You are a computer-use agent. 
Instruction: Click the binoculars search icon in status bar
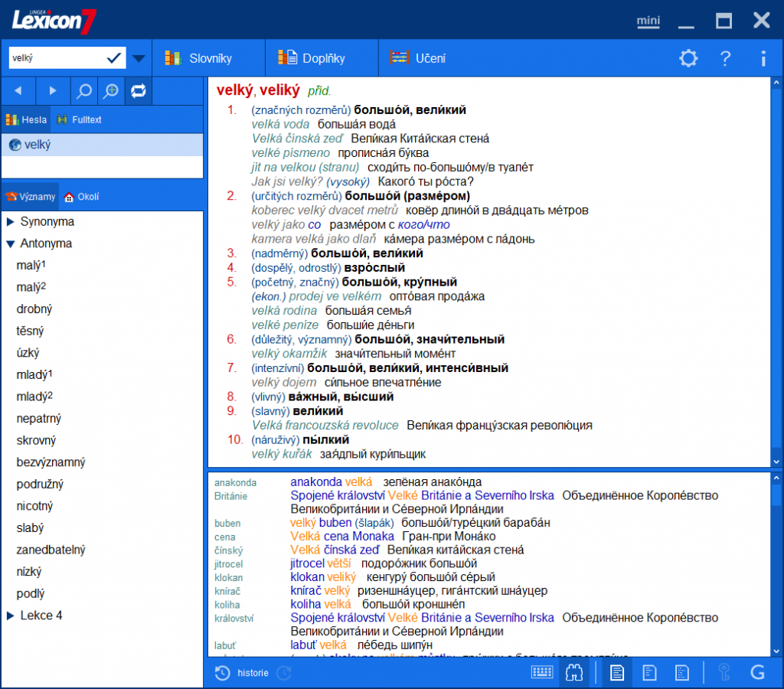pos(573,671)
